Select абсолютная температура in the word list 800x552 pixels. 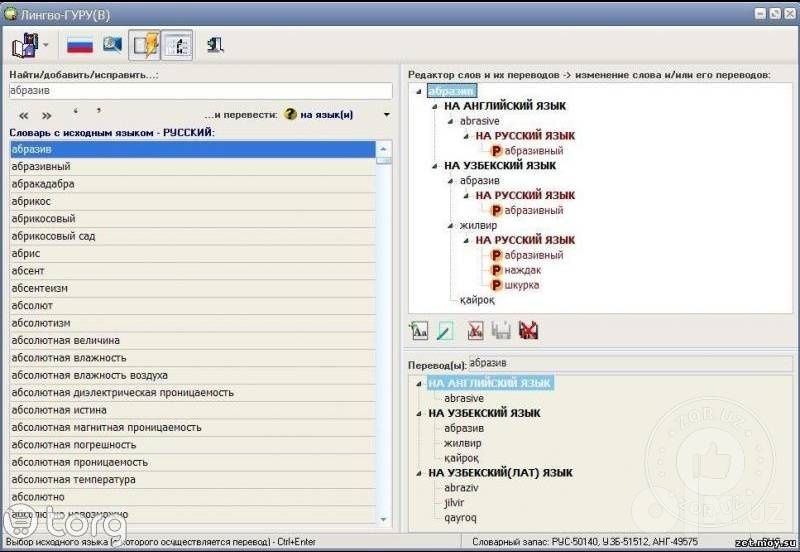tap(193, 480)
